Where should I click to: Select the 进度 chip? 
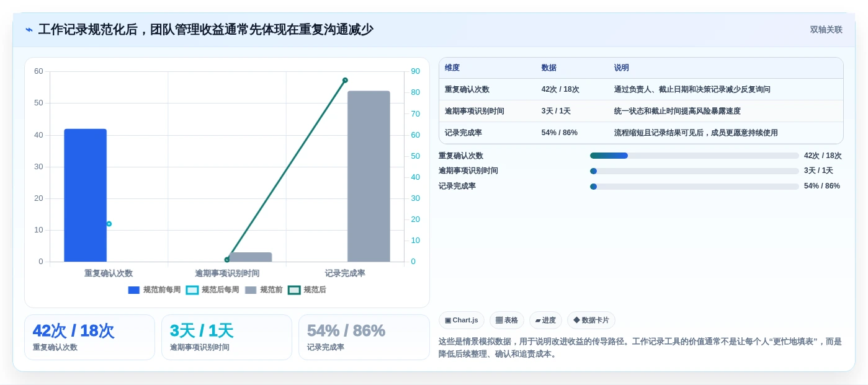tap(545, 321)
